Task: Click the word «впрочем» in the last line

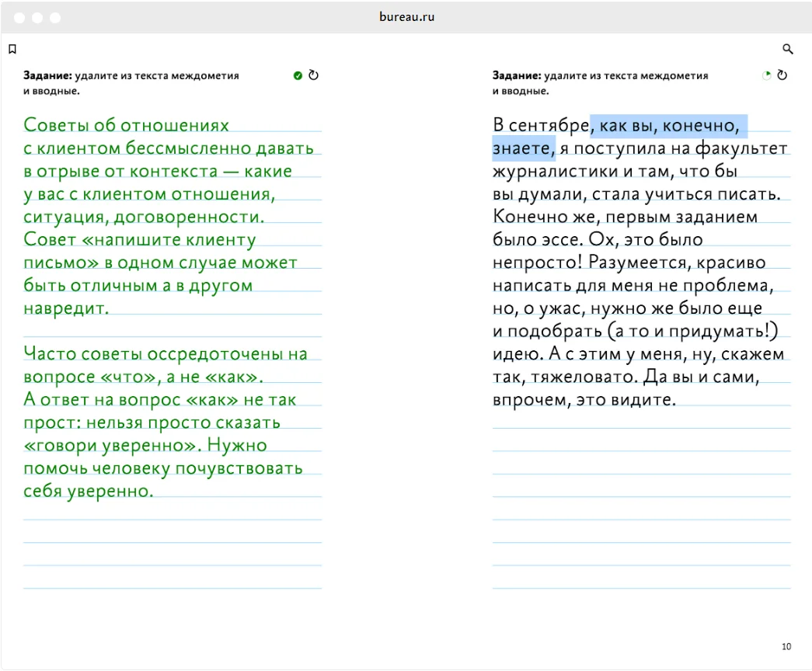Action: (529, 400)
